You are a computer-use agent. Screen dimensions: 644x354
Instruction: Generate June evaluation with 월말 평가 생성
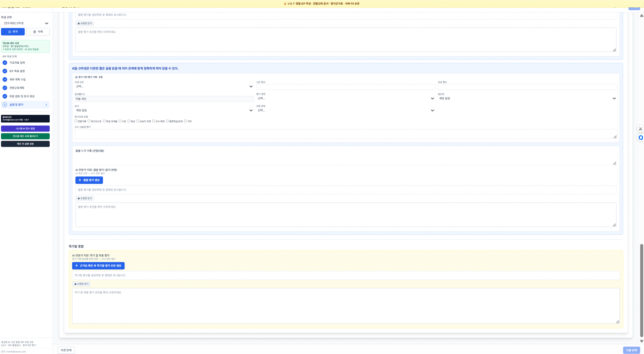[x=89, y=180]
